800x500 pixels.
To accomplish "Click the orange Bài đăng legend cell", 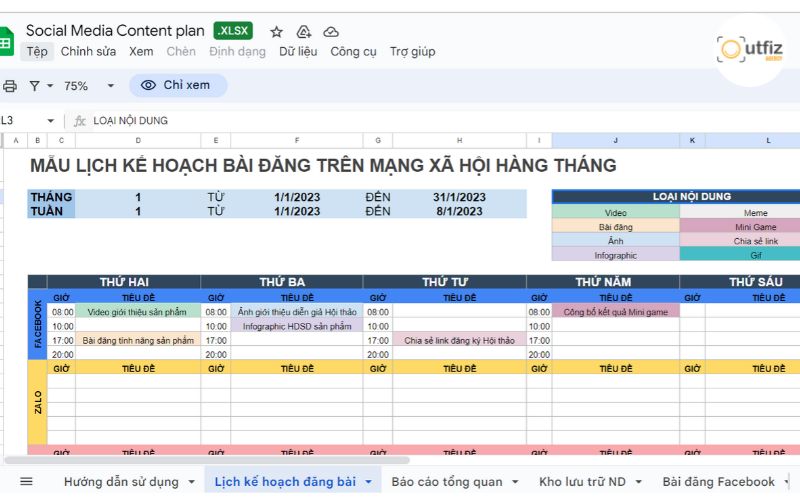I will [x=615, y=227].
